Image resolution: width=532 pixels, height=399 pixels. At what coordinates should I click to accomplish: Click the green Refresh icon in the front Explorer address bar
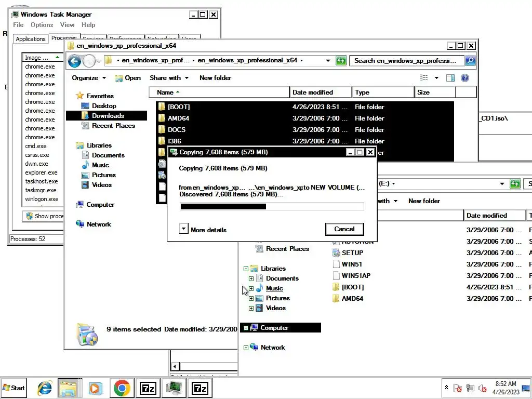pos(341,61)
